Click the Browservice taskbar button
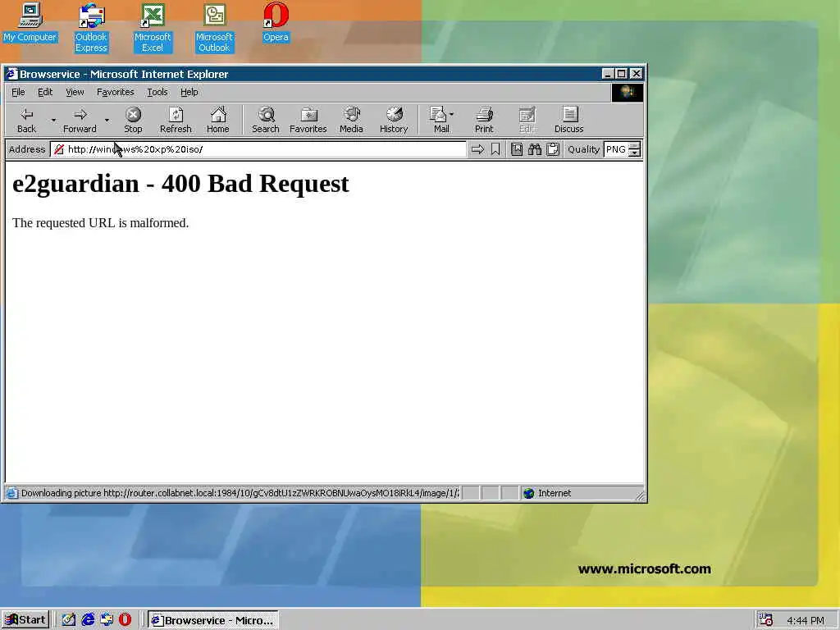The height and width of the screenshot is (630, 840). (x=212, y=620)
